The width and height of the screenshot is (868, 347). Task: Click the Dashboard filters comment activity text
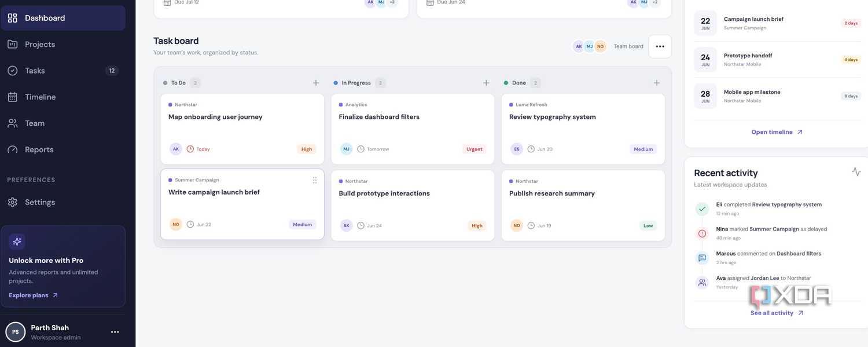click(x=768, y=254)
